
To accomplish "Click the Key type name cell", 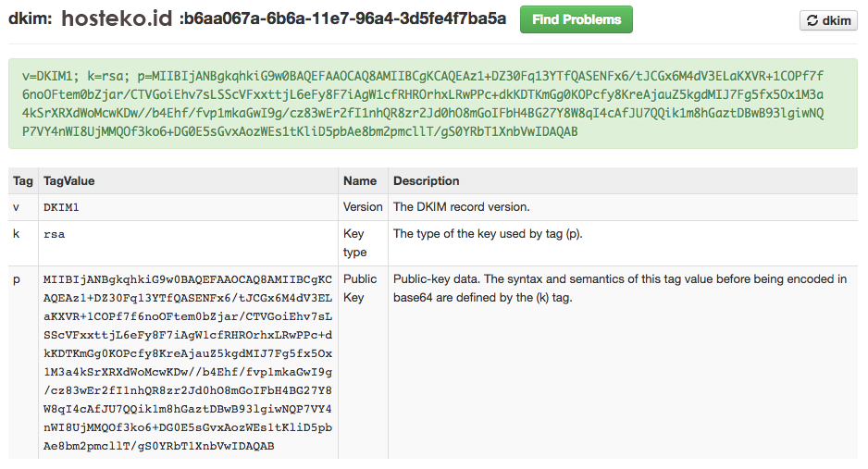I will [x=355, y=242].
